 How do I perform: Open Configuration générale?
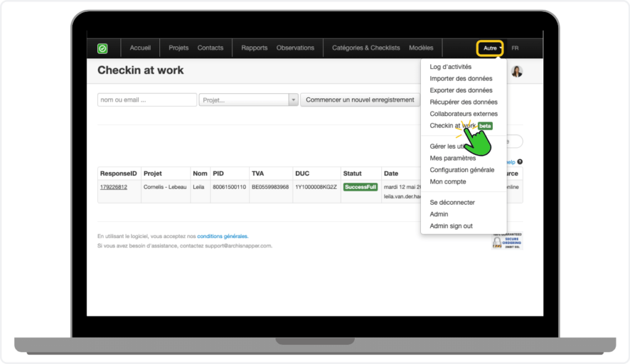point(462,170)
